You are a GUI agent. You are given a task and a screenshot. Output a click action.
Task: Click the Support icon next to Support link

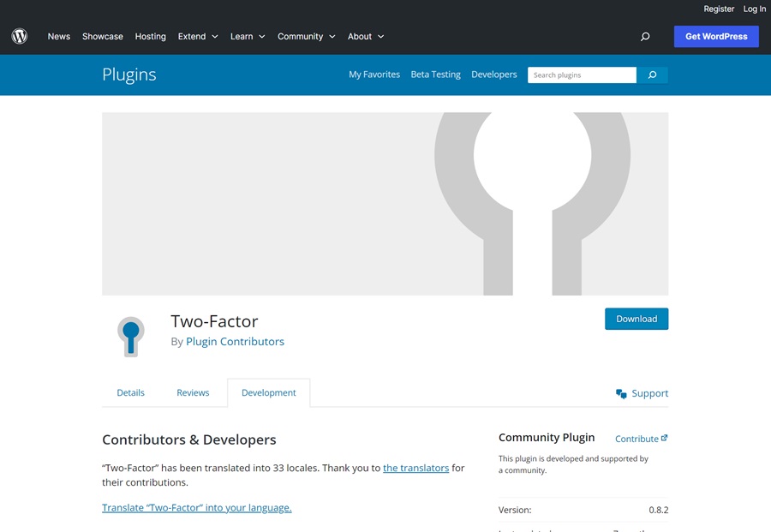620,393
